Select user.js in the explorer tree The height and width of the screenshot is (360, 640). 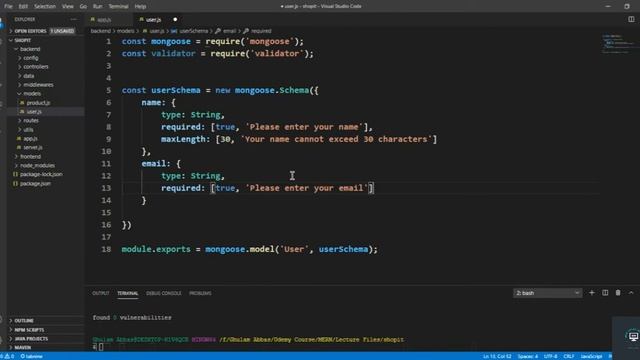click(46, 111)
